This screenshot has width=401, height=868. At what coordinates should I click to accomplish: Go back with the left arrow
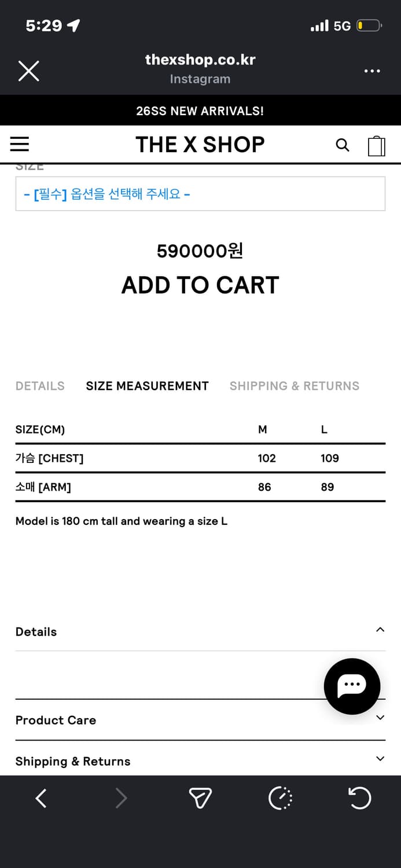point(41,799)
